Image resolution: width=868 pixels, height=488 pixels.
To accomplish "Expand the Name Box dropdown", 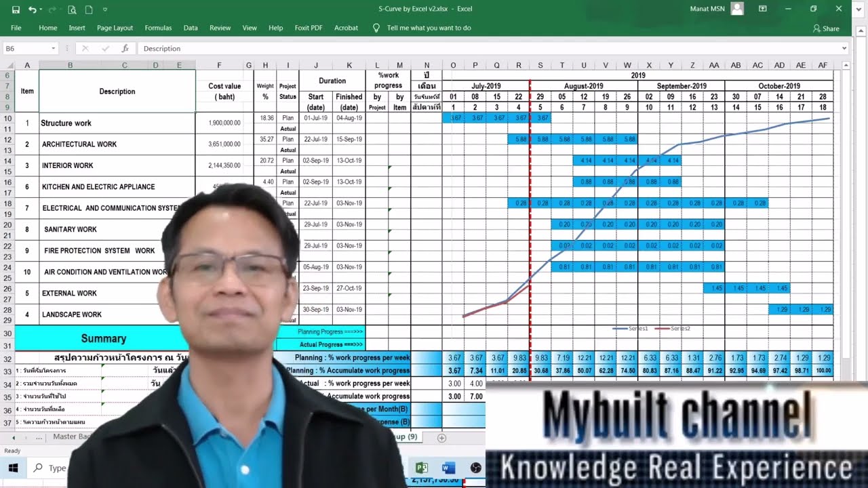I will (x=54, y=48).
